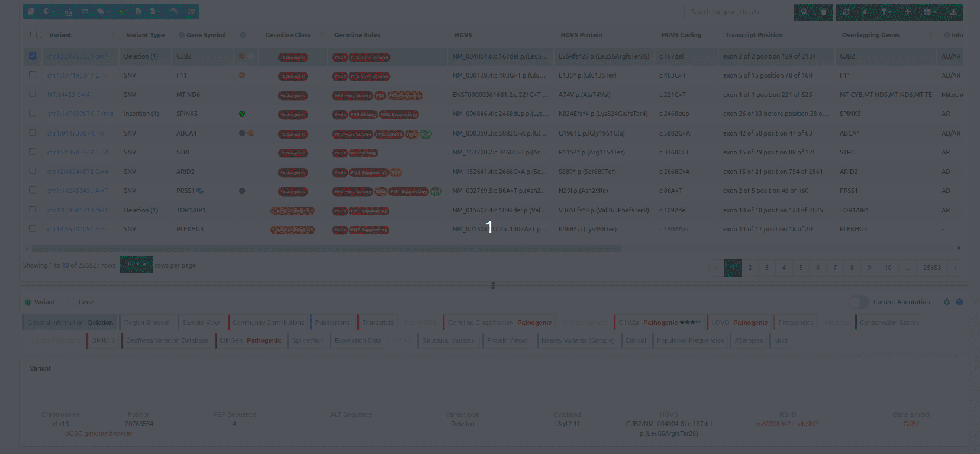980x454 pixels.
Task: Click the gene search input field
Action: point(738,12)
